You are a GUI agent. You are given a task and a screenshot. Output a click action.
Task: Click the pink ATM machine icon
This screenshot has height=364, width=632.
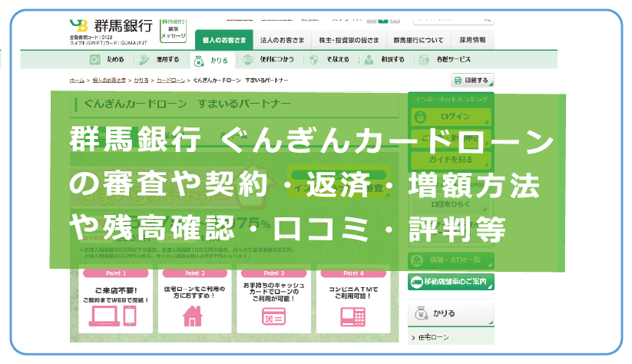353,316
